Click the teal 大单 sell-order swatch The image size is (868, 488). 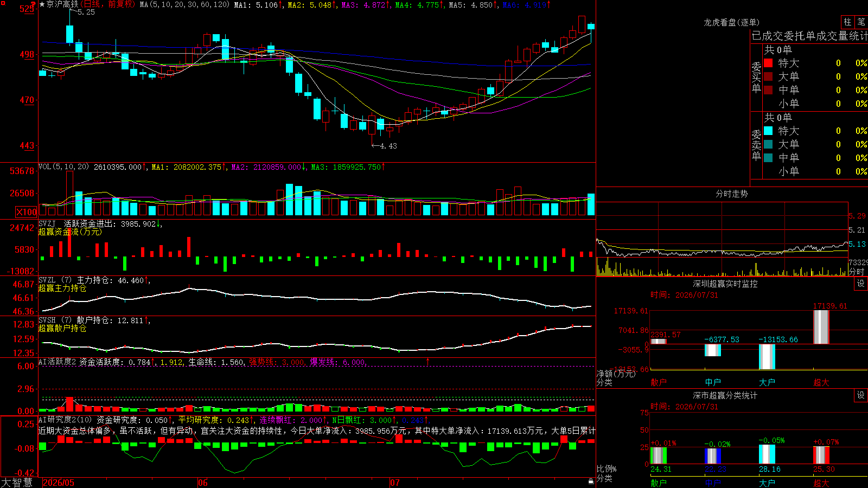coord(768,144)
